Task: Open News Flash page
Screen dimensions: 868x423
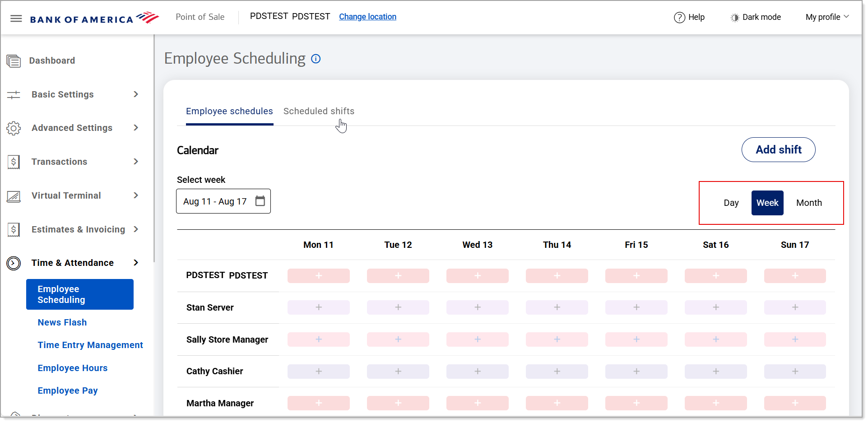Action: point(62,322)
